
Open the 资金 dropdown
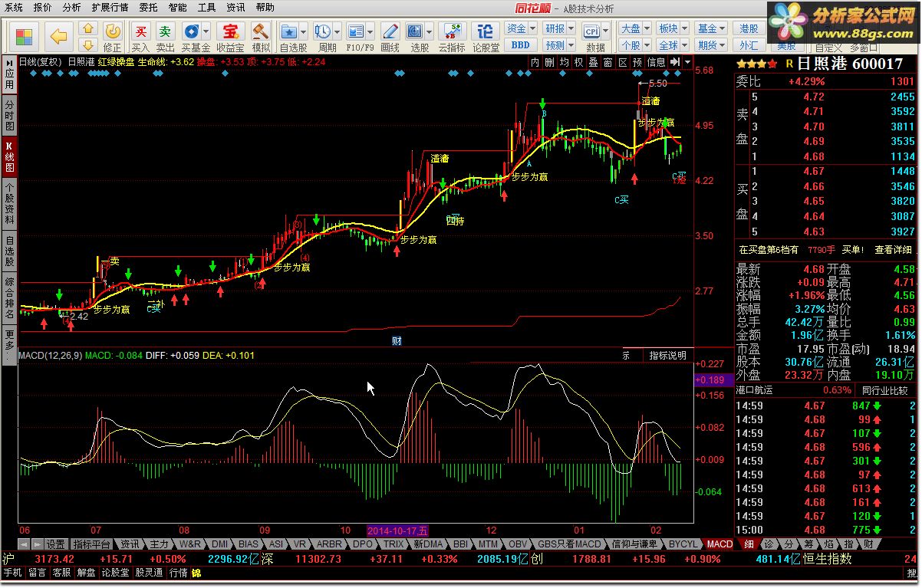[x=521, y=28]
